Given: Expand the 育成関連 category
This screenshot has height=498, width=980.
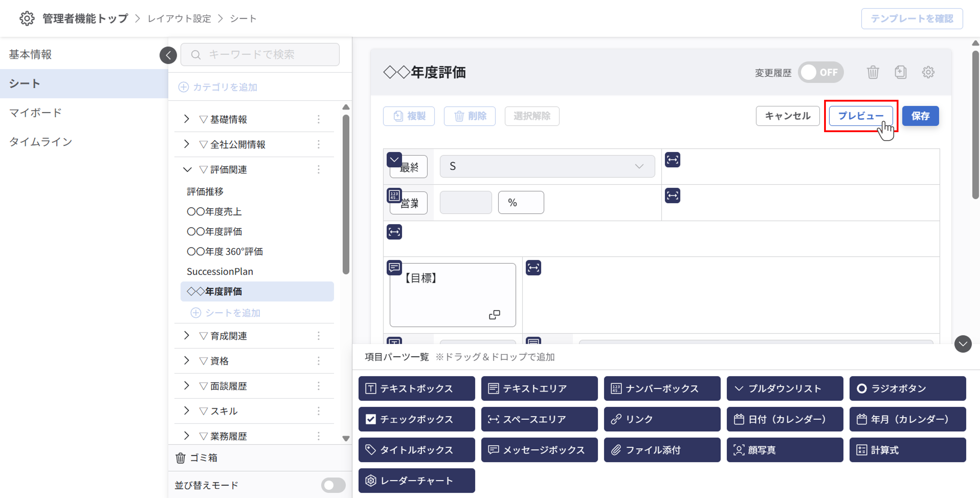Looking at the screenshot, I should tap(186, 335).
